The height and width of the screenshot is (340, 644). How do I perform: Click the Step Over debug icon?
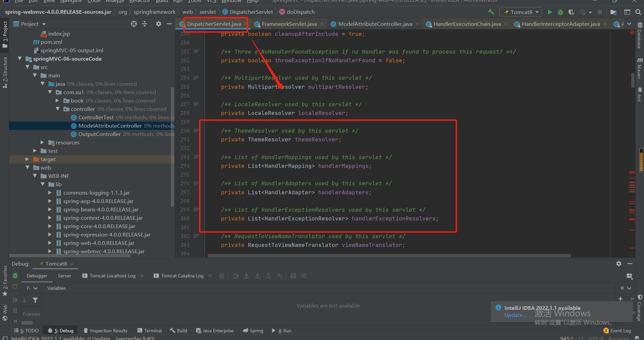click(236, 276)
